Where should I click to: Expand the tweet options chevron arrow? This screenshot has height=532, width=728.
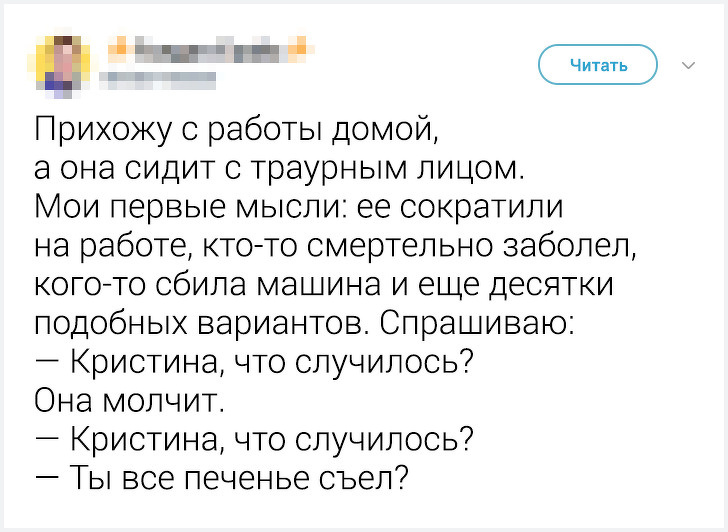[688, 65]
